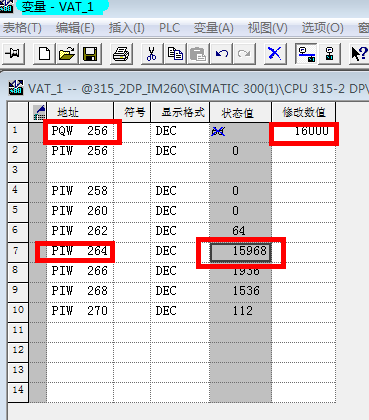Viewport: 369px width, 420px height.
Task: Click the 显示格式 column header
Action: (x=180, y=113)
